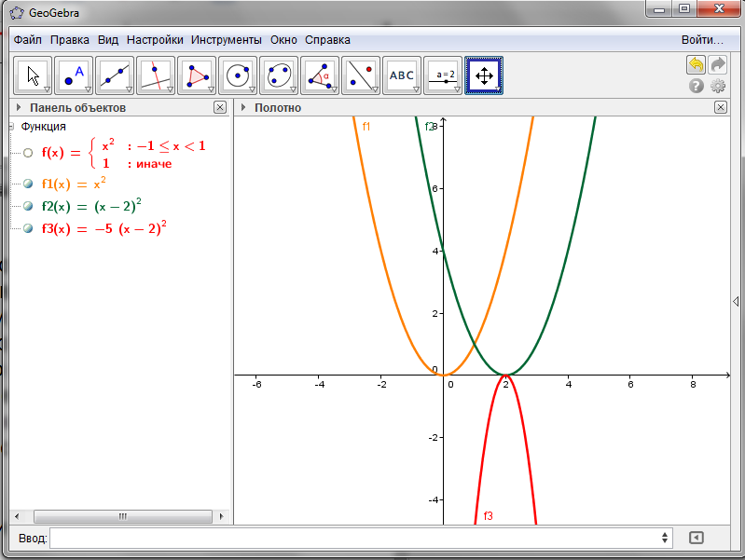Show the hidden function f(x)
The width and height of the screenshot is (745, 560).
tap(28, 153)
